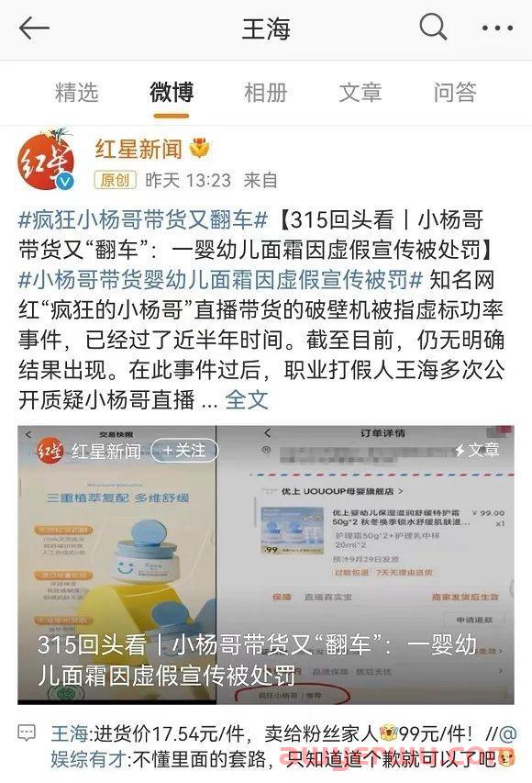Tap the lightning 文章 icon on video
532x783 pixels.
477,450
